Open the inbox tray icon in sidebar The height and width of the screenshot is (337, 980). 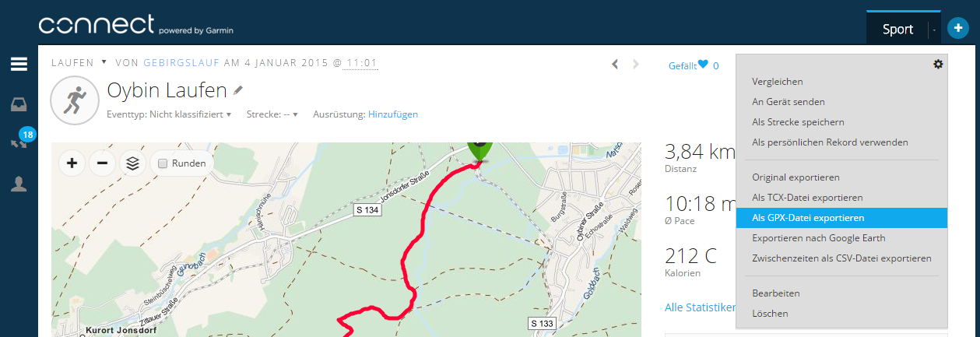[19, 104]
